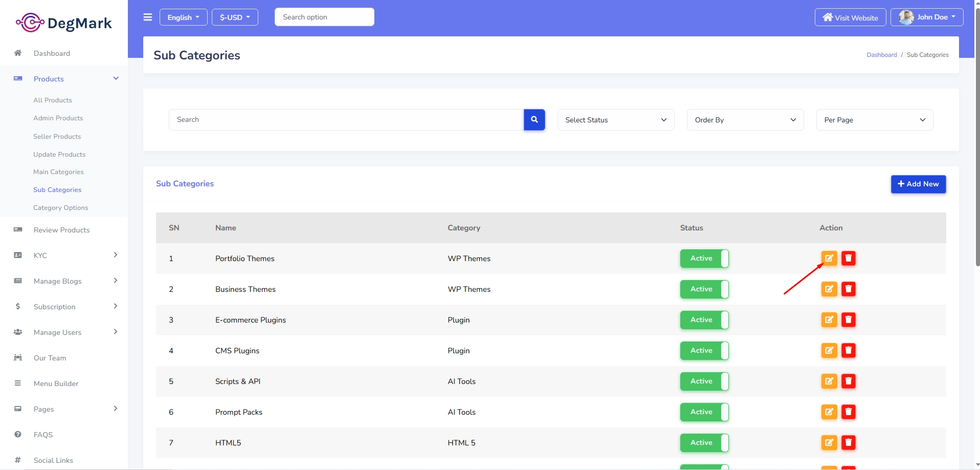Image resolution: width=980 pixels, height=470 pixels.
Task: Delete the HTML5 sub category row
Action: 848,442
